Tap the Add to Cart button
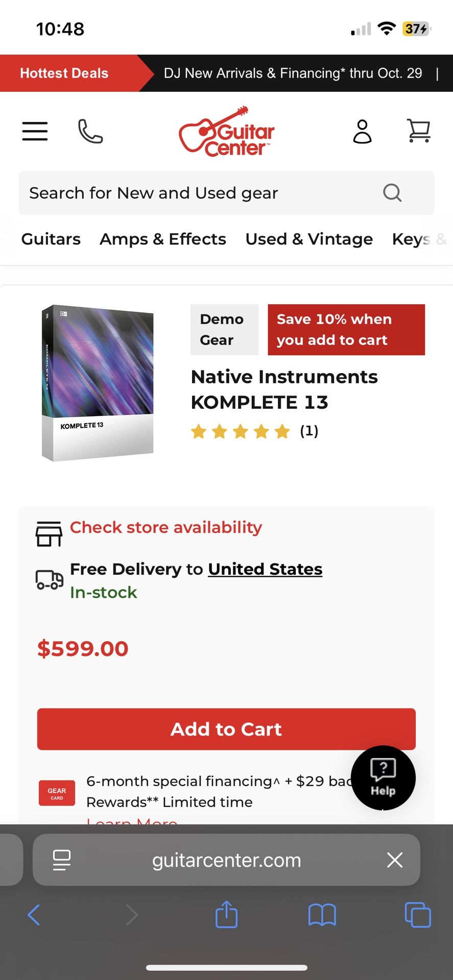The image size is (453, 980). point(226,729)
